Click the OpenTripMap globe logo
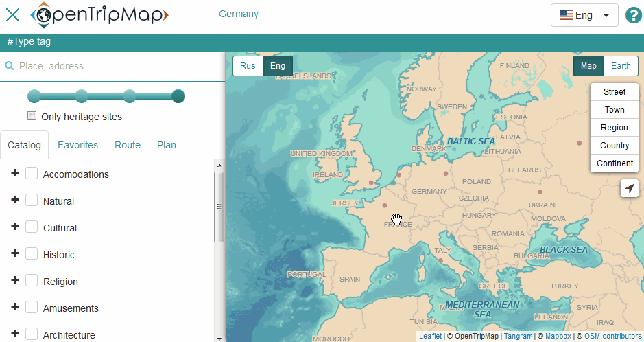Screen dimensions: 644x342 coord(45,14)
